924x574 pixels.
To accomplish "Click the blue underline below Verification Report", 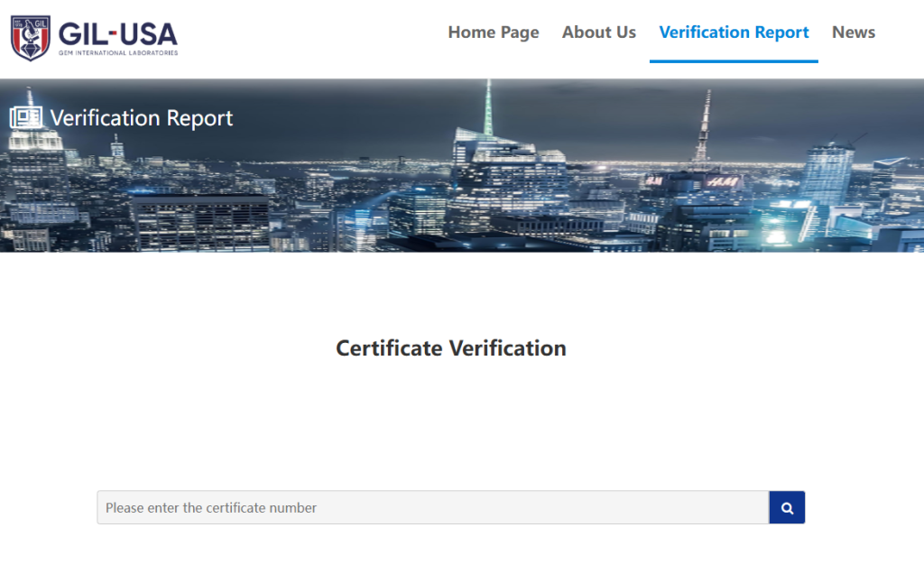I will 734,61.
